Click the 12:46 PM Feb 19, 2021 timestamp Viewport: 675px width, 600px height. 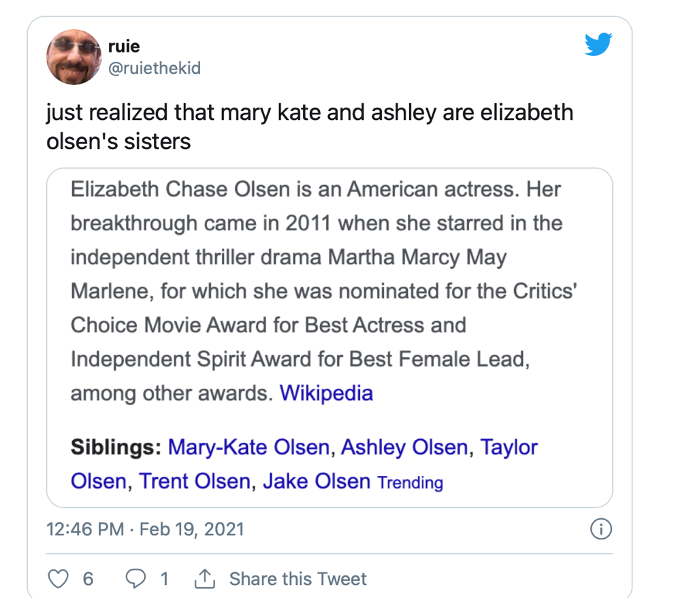click(x=145, y=529)
